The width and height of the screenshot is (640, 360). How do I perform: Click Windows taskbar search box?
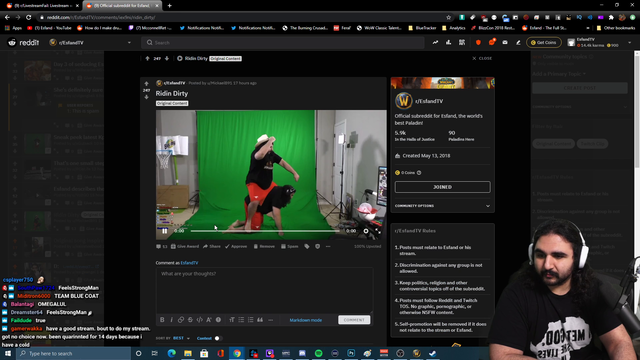tap(74, 353)
